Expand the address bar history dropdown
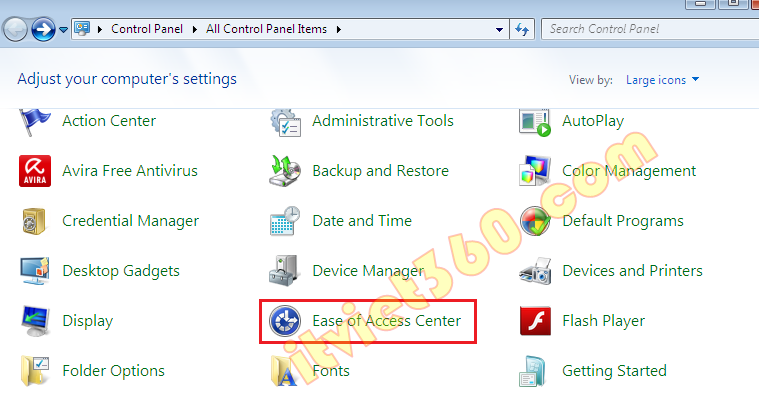This screenshot has height=398, width=759. click(x=499, y=30)
